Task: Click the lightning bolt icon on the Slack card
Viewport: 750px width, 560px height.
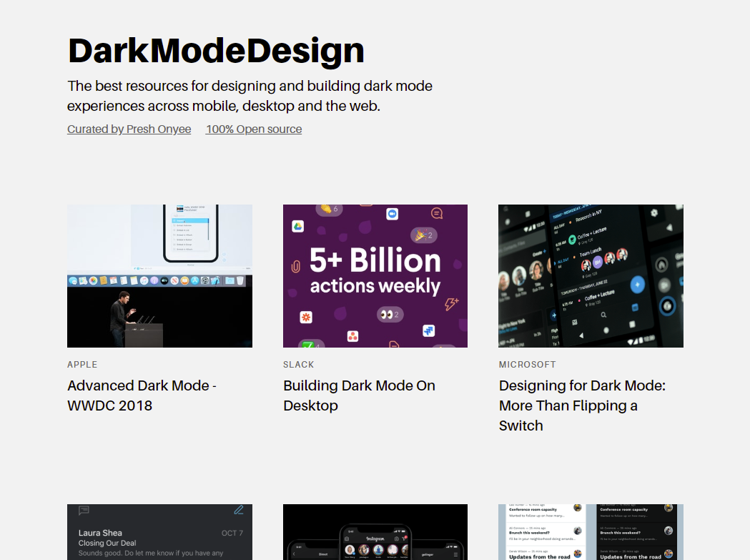Action: click(x=450, y=304)
